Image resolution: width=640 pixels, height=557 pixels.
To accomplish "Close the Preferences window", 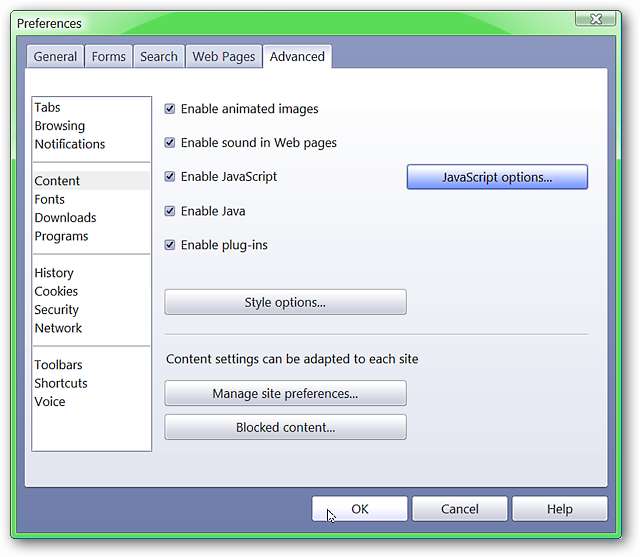I will point(596,19).
